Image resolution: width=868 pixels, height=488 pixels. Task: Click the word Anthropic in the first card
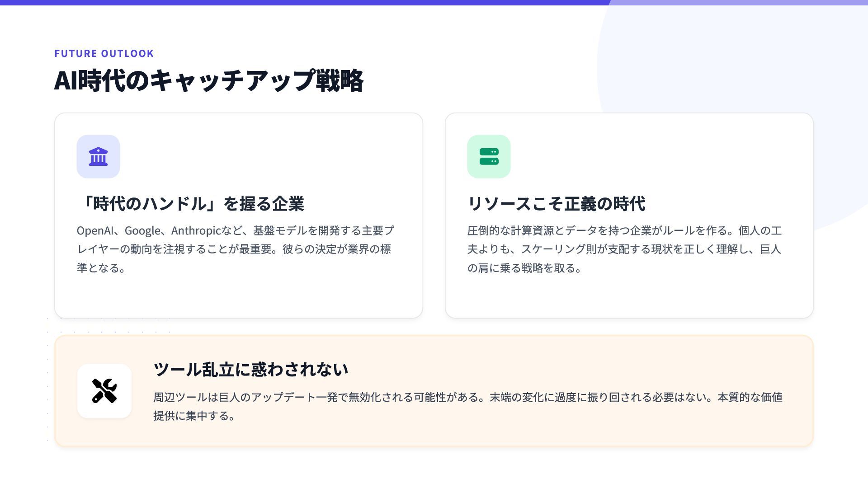(x=195, y=231)
